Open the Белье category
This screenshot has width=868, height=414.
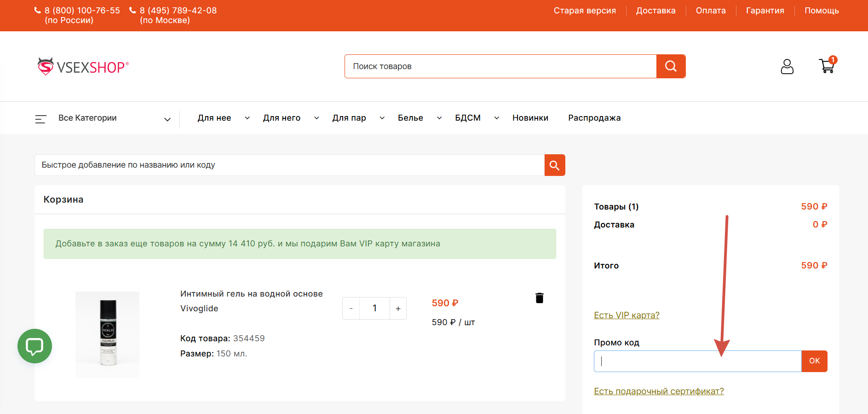click(x=410, y=118)
